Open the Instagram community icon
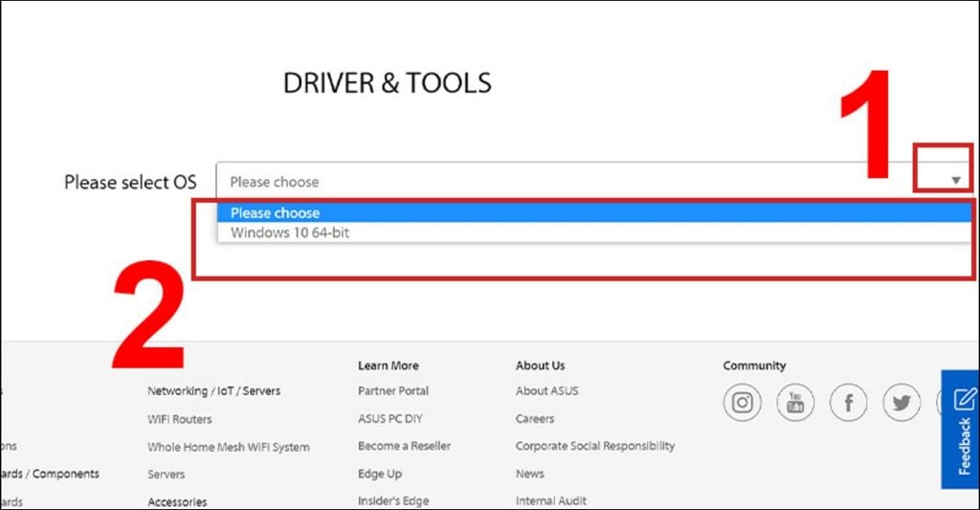 pyautogui.click(x=742, y=403)
